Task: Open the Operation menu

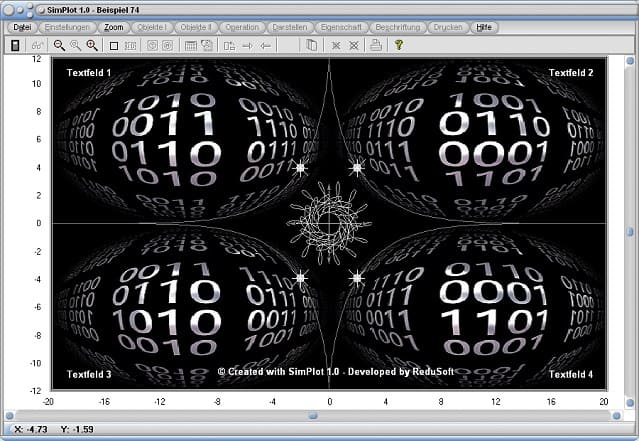Action: 242,27
